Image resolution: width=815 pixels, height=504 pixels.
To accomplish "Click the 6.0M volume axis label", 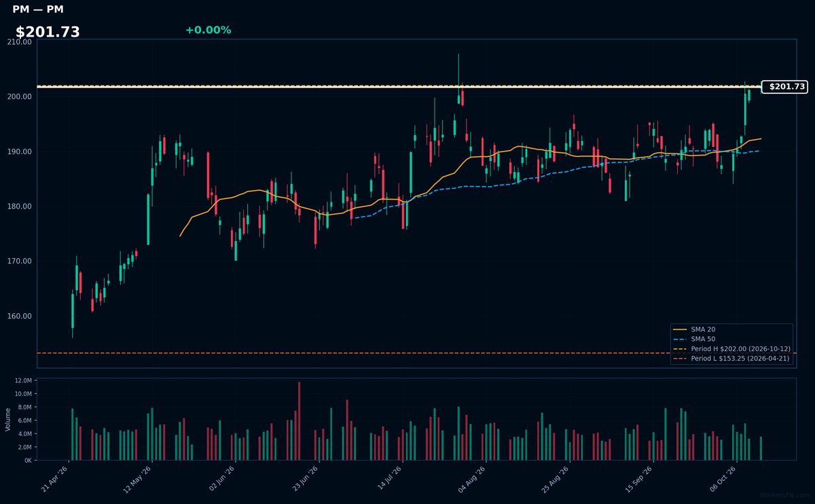I will 24,420.
